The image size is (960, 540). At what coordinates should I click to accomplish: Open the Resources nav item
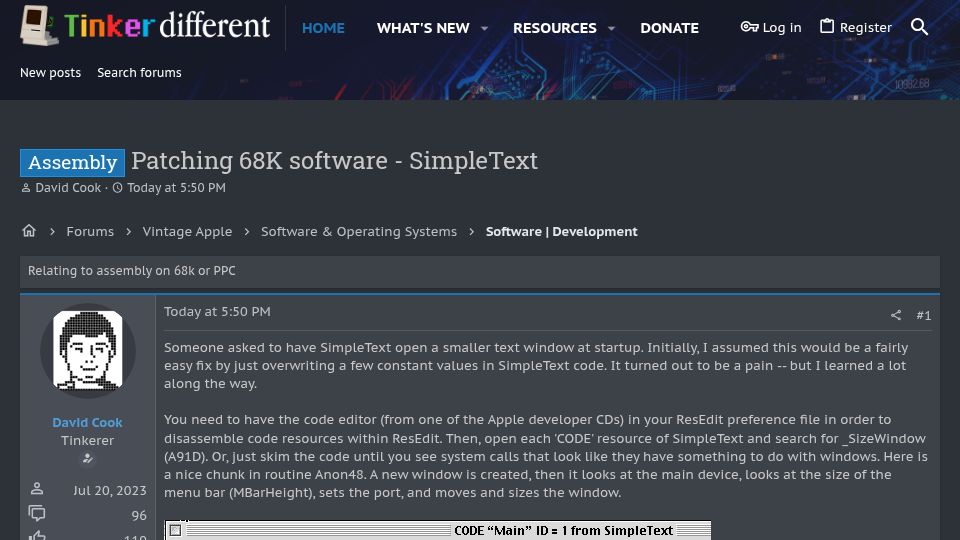pyautogui.click(x=555, y=28)
